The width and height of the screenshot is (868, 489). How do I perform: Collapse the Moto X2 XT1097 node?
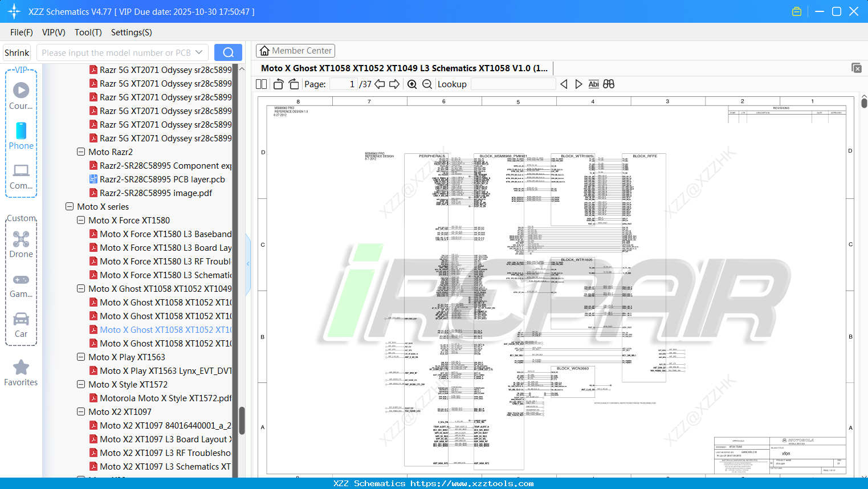pyautogui.click(x=80, y=411)
